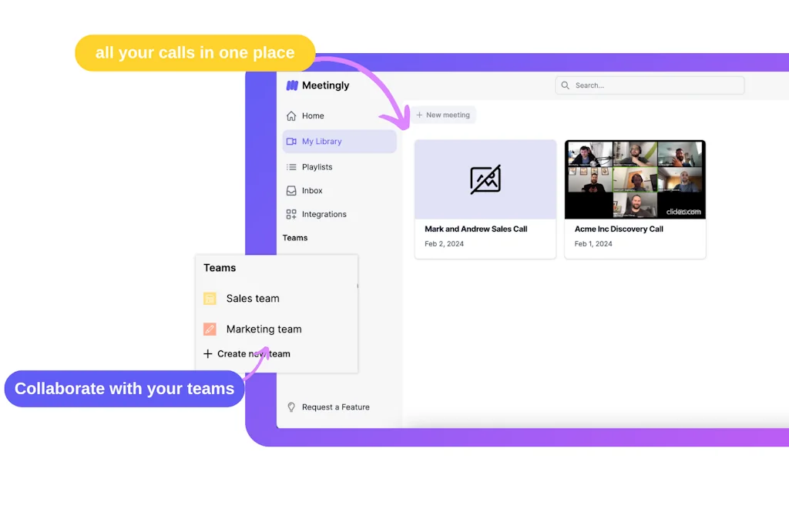Click the broken image placeholder icon

coord(485,179)
